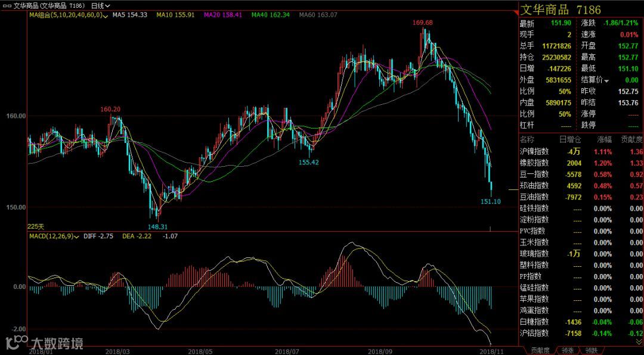Select the 郑油指数 row
This screenshot has width=644, height=355.
581,185
